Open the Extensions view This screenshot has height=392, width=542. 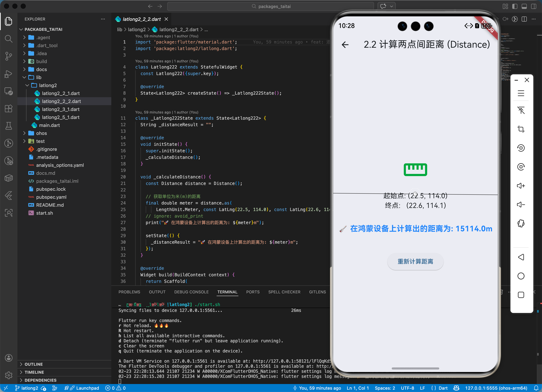coord(9,109)
